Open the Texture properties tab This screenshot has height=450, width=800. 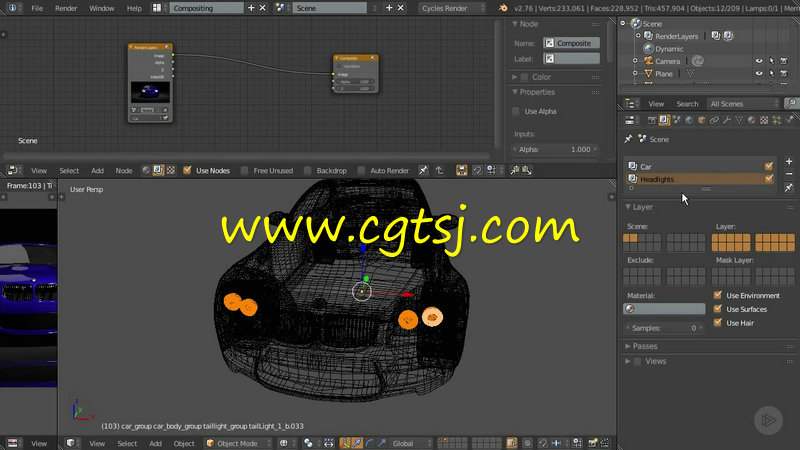[764, 120]
